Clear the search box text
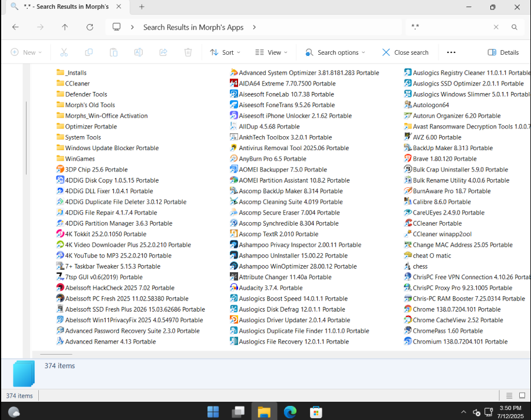The height and width of the screenshot is (420, 531). (x=496, y=27)
